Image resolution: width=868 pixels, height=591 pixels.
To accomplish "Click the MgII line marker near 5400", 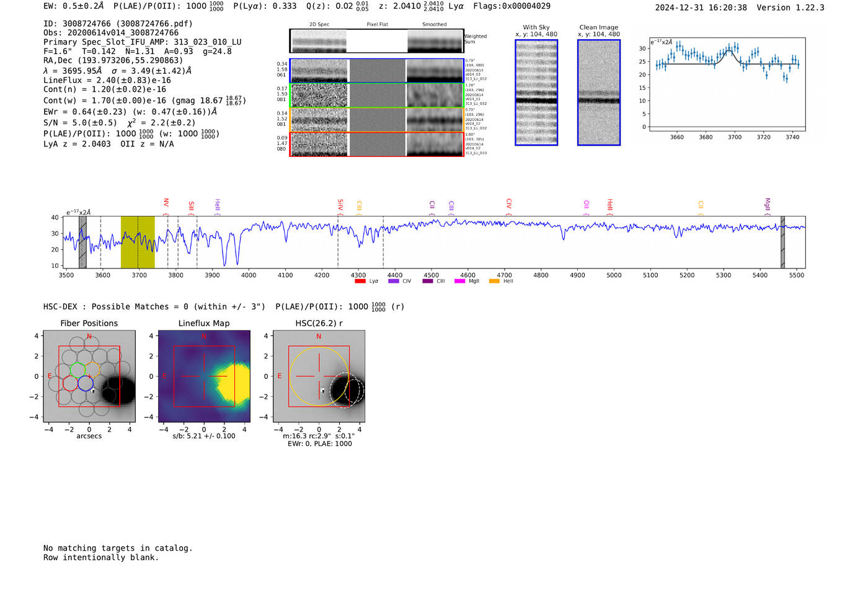I will (768, 206).
